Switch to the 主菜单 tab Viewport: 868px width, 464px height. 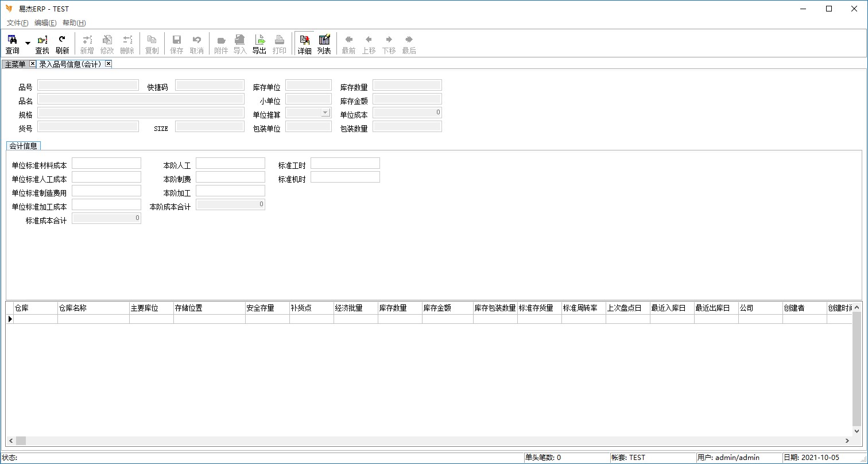pyautogui.click(x=15, y=64)
